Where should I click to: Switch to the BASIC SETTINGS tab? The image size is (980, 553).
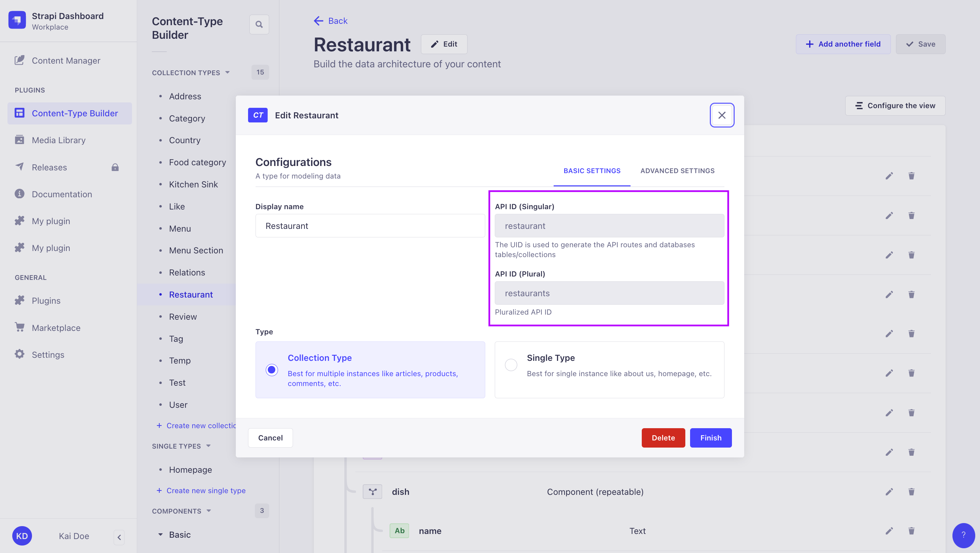coord(592,170)
